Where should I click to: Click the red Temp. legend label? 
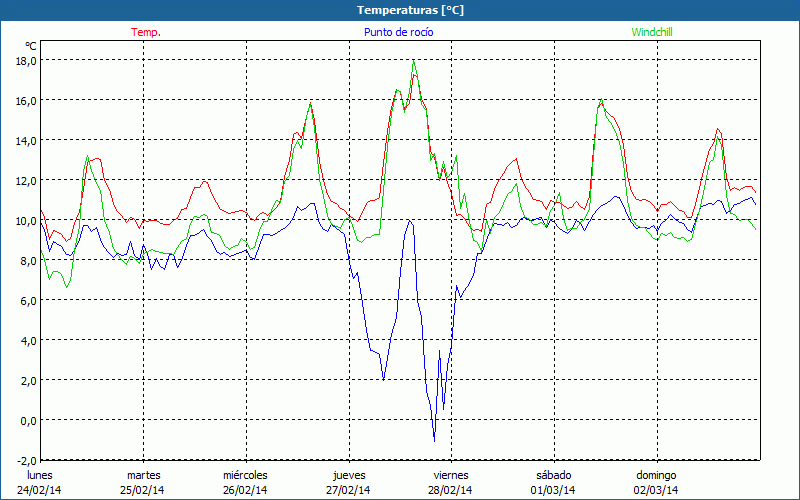[146, 32]
